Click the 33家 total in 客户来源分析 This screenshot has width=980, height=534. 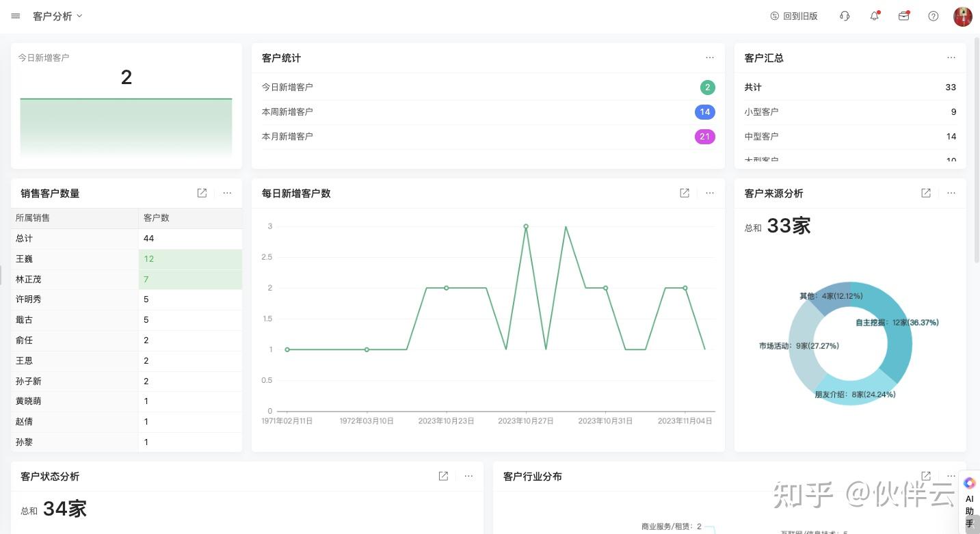(x=789, y=226)
